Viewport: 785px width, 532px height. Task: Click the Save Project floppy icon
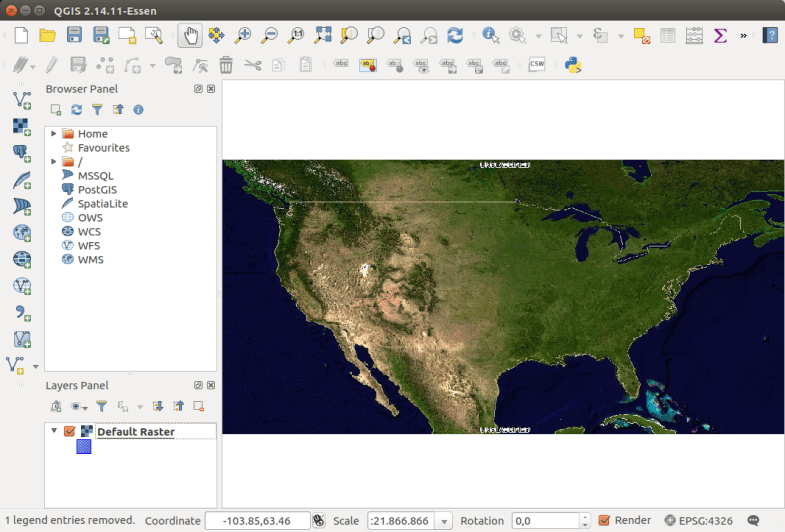(74, 35)
